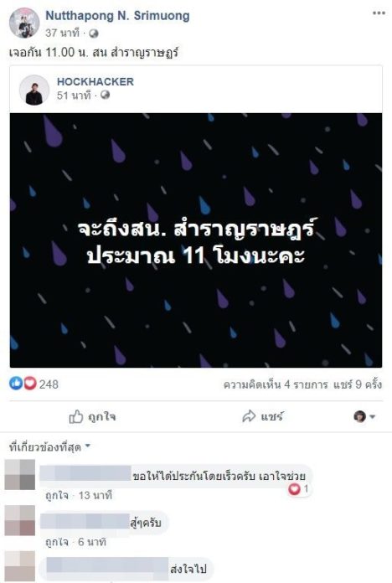
Task: Toggle ถูกใจ on the 6 นาที comment
Action: tap(57, 542)
